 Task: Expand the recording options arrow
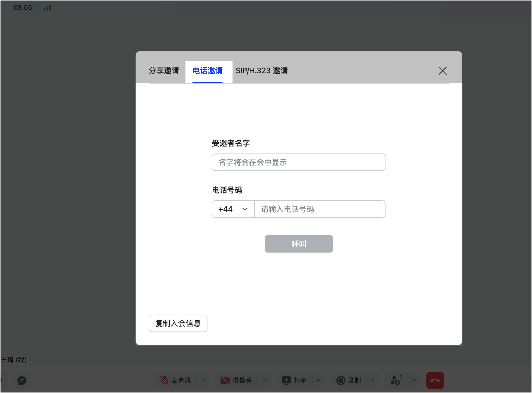[x=373, y=380]
